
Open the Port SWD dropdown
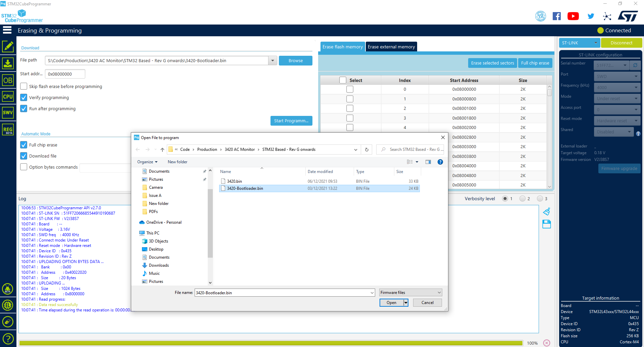tap(617, 76)
